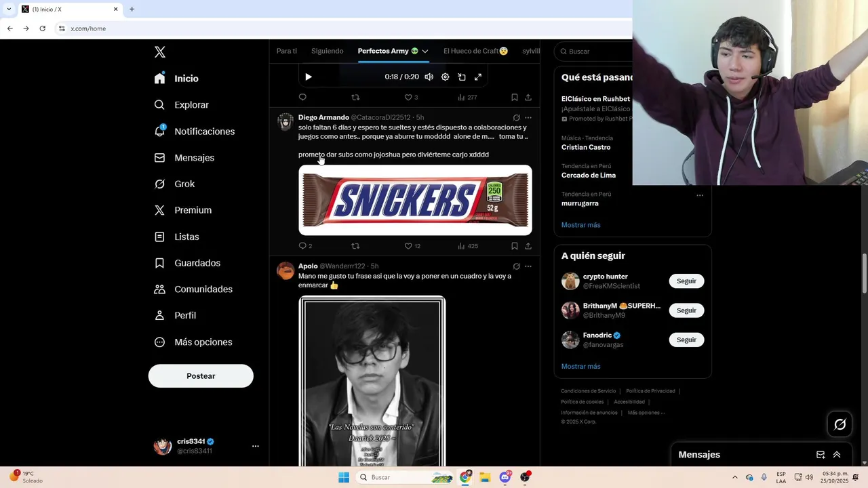Image resolution: width=868 pixels, height=488 pixels.
Task: Open the X logo home link
Action: tap(159, 52)
